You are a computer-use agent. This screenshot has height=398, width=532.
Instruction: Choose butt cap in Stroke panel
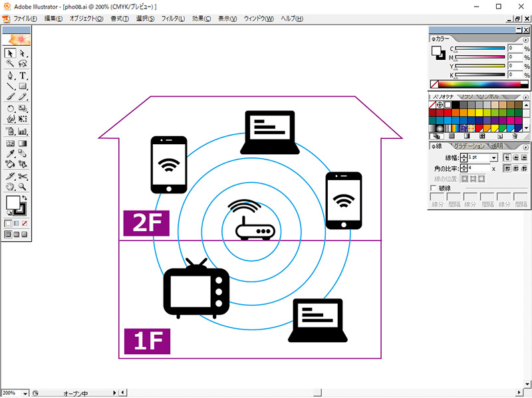tap(507, 157)
